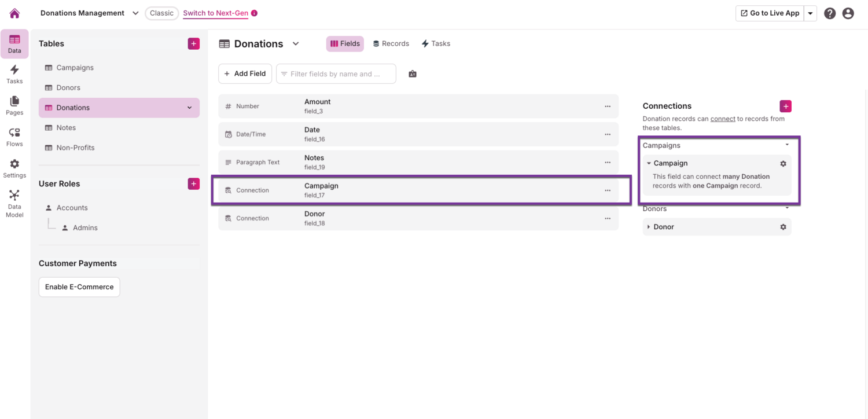Click the Add Field button
This screenshot has height=419, width=868.
pyautogui.click(x=245, y=74)
